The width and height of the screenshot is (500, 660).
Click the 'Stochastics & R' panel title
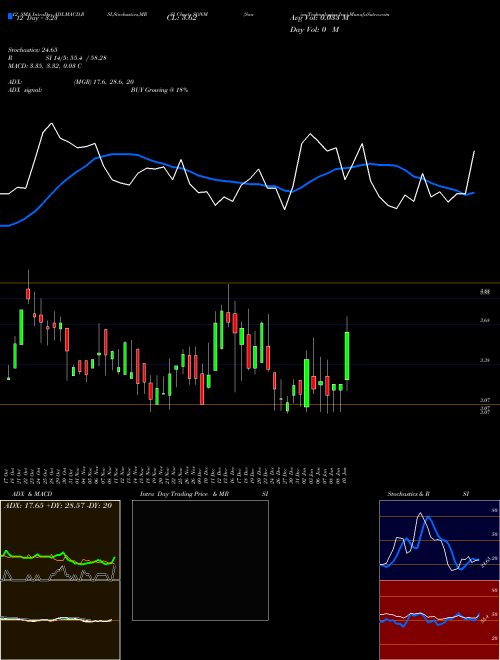coord(409,494)
